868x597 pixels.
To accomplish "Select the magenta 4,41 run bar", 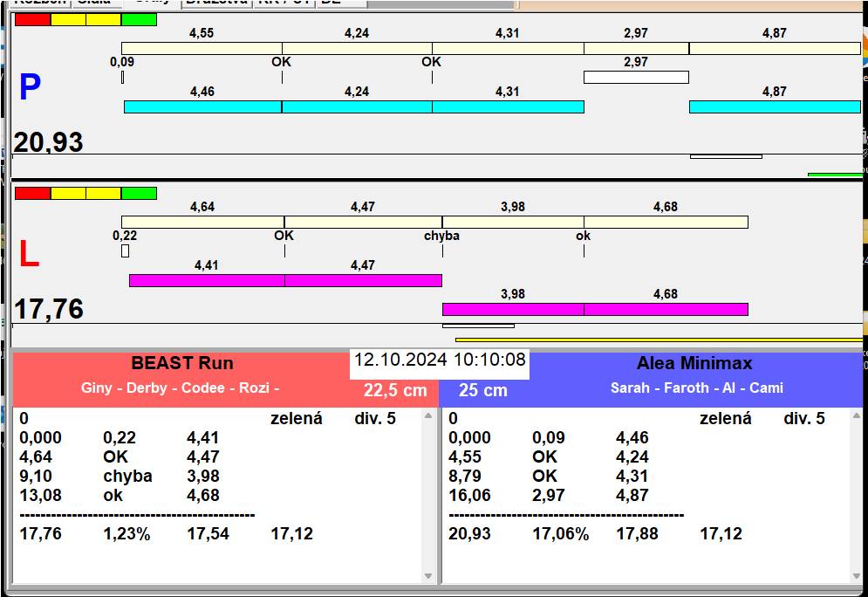I will (x=207, y=280).
